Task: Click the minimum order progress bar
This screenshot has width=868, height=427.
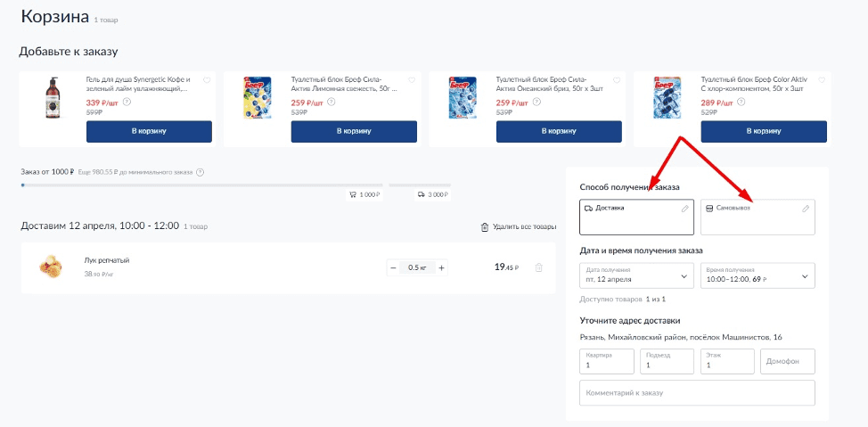Action: 202,185
